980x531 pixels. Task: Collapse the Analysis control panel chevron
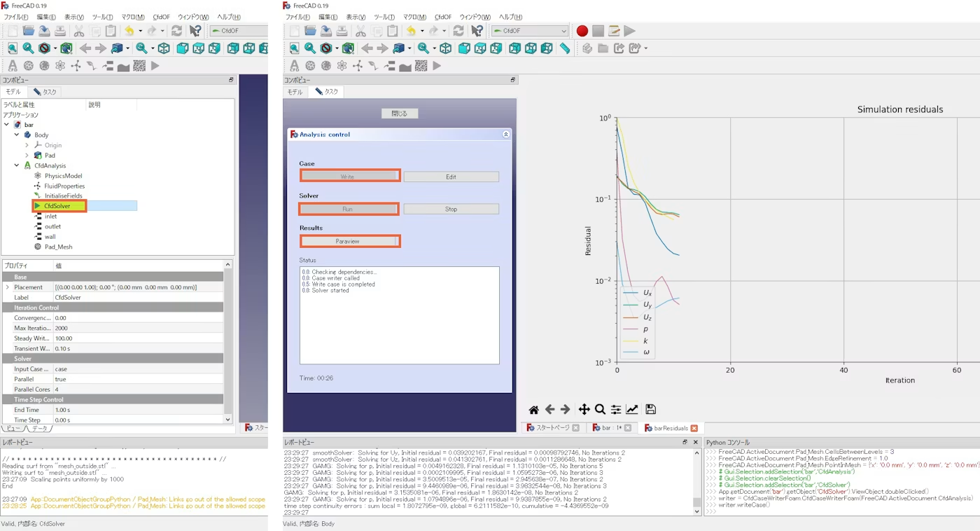tap(506, 135)
